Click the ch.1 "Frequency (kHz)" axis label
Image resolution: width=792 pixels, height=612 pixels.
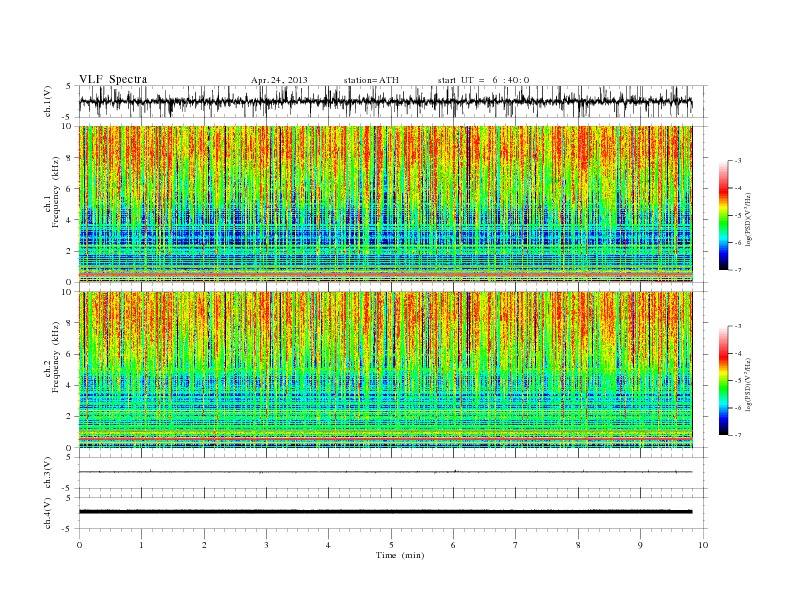point(56,192)
